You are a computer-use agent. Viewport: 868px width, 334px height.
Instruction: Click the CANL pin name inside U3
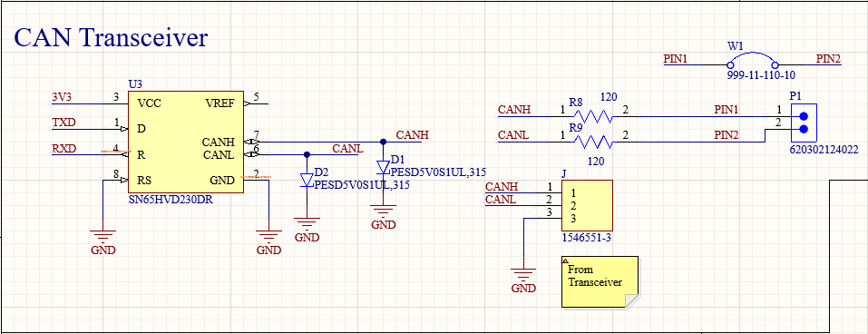(x=219, y=154)
